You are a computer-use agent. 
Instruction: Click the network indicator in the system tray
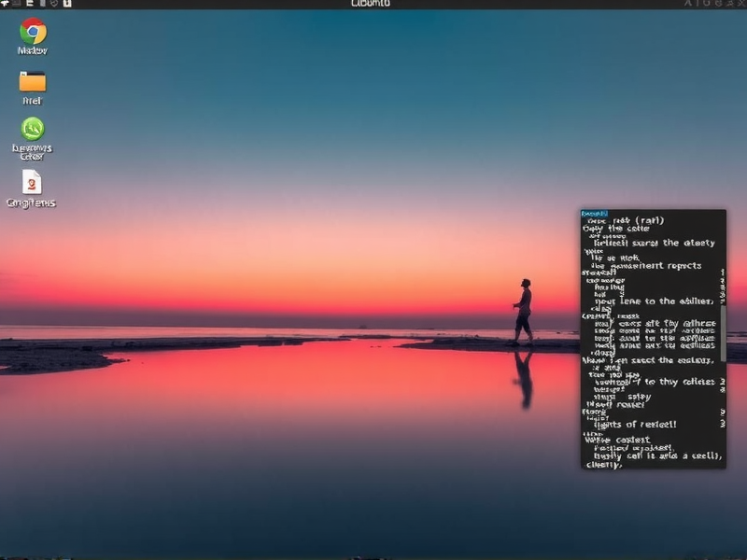click(687, 4)
